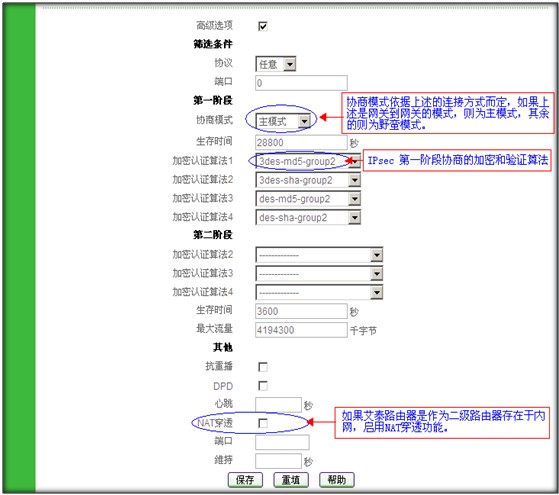This screenshot has width=559, height=495.
Task: Open second-phase 加密认证算法2 dropdown
Action: pos(319,255)
